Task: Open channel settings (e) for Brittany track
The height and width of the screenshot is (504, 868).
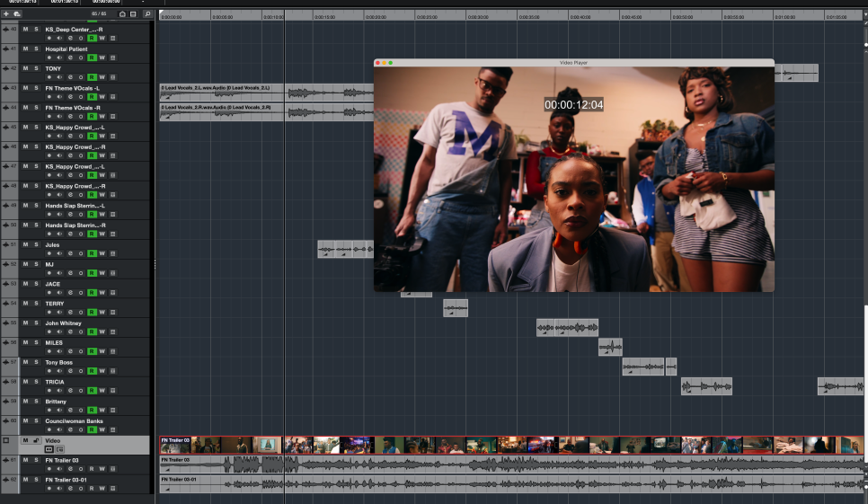Action: [x=70, y=410]
